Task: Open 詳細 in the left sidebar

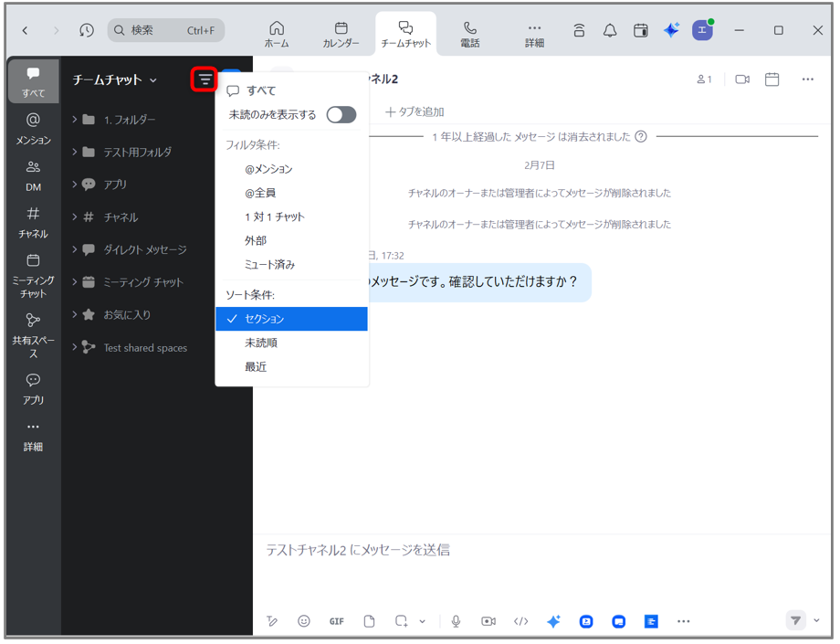Action: point(33,436)
